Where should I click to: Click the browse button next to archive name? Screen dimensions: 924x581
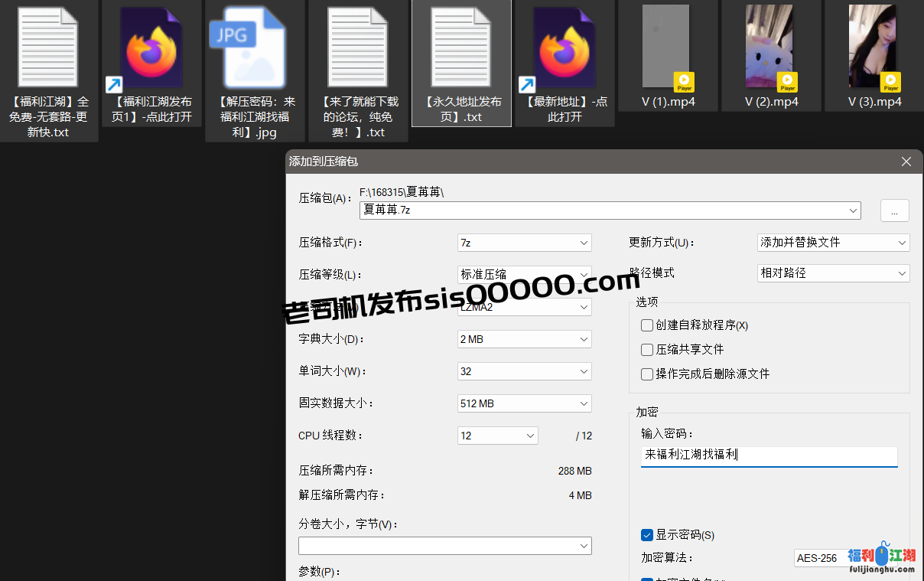pos(894,211)
